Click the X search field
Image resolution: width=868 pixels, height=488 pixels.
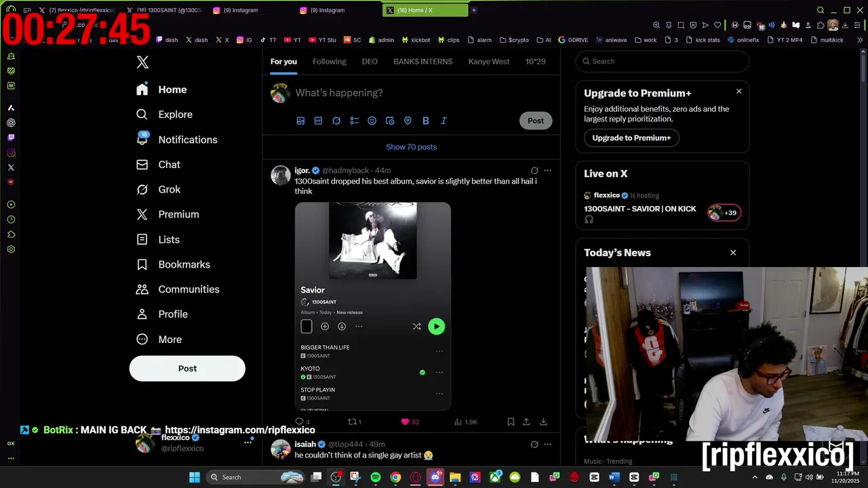(663, 61)
